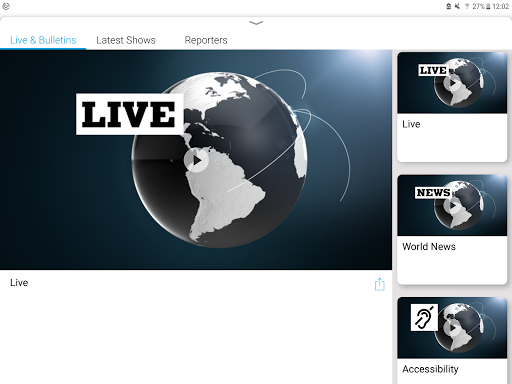512x384 pixels.
Task: Play the World News card video
Action: [452, 205]
